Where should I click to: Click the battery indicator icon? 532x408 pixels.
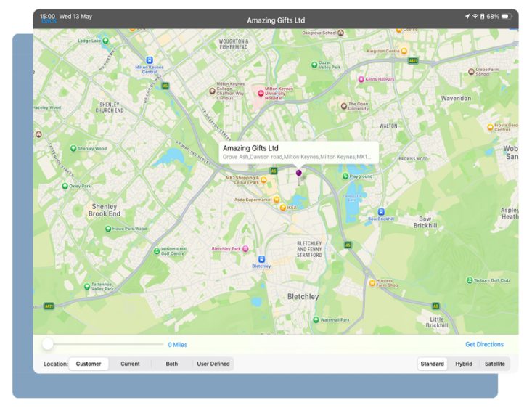[x=506, y=16]
